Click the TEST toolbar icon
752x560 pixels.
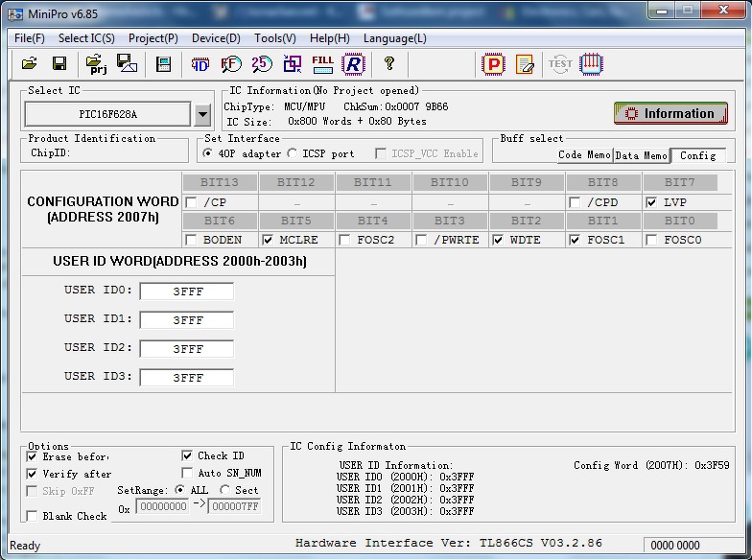pos(560,63)
